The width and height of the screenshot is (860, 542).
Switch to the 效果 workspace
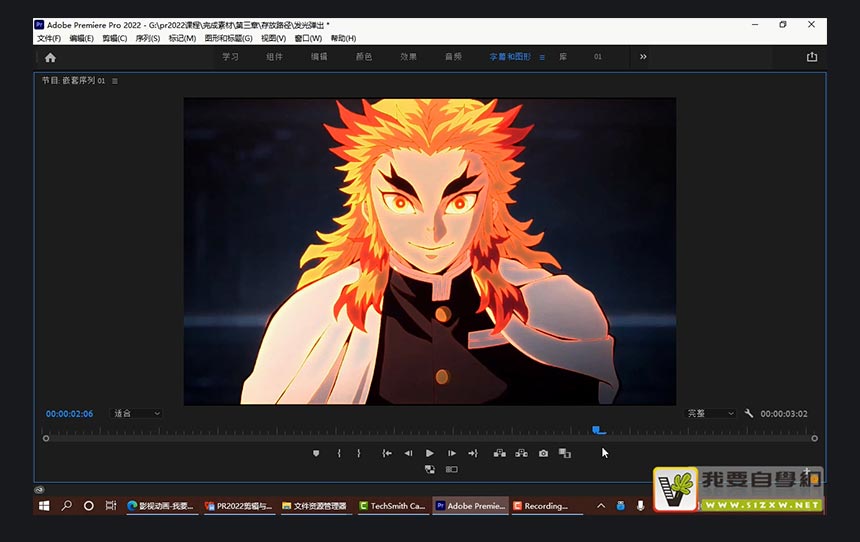(408, 57)
